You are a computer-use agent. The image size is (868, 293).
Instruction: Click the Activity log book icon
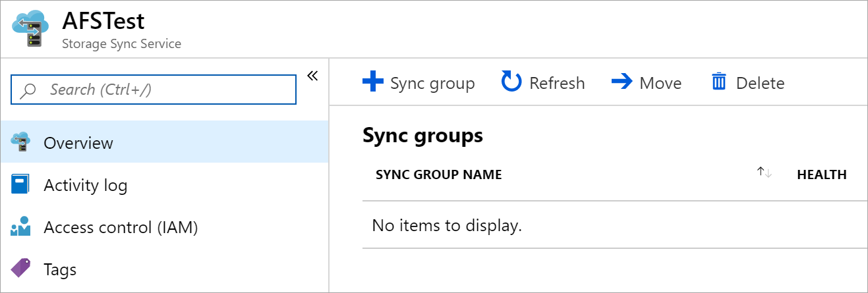coord(21,185)
